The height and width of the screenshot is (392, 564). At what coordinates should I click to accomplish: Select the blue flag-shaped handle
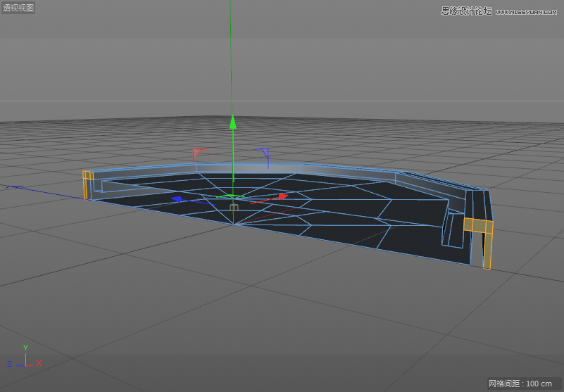(x=264, y=151)
